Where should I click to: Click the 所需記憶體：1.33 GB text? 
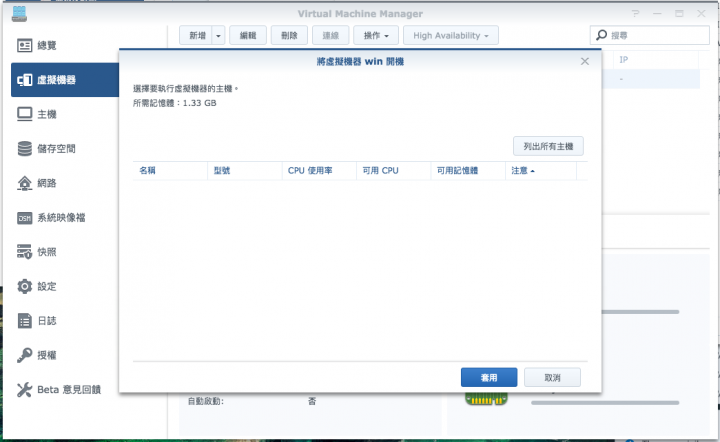click(174, 103)
